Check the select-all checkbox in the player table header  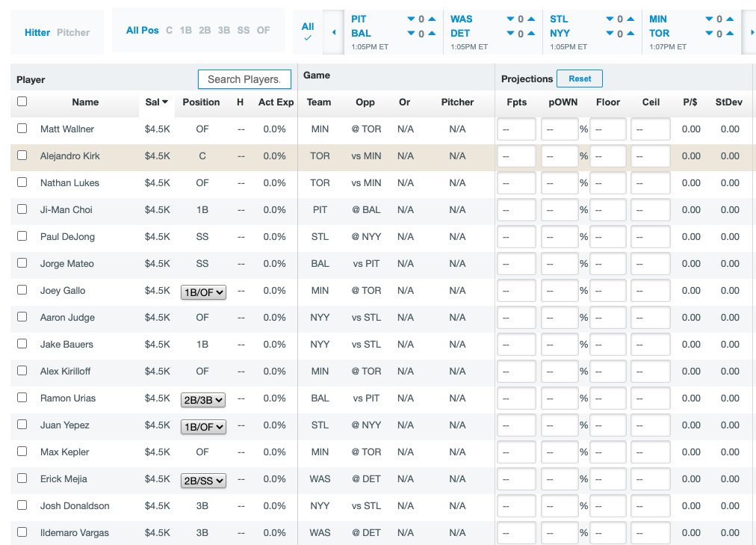pyautogui.click(x=22, y=101)
